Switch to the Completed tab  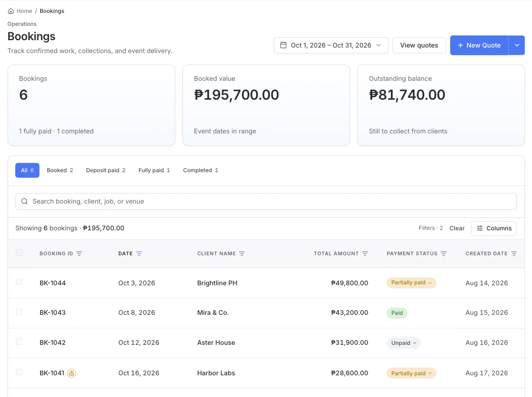tap(200, 170)
